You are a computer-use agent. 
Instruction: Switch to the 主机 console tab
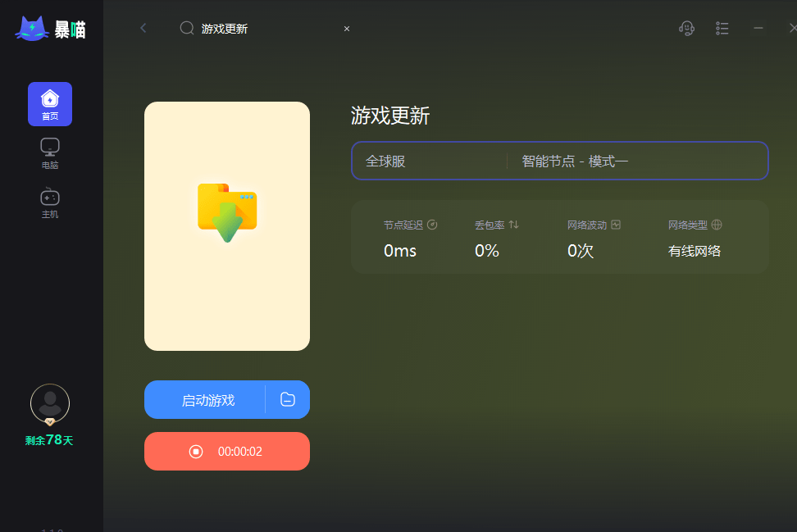tap(50, 202)
